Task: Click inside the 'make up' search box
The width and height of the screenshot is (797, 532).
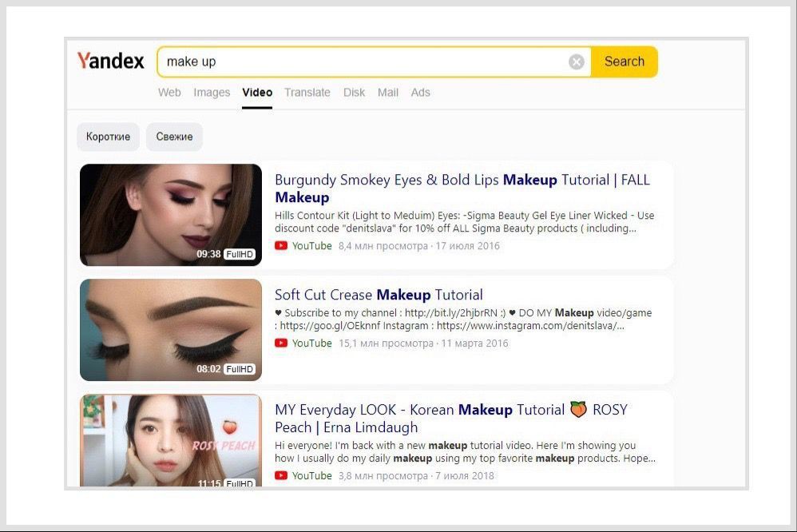Action: (359, 62)
